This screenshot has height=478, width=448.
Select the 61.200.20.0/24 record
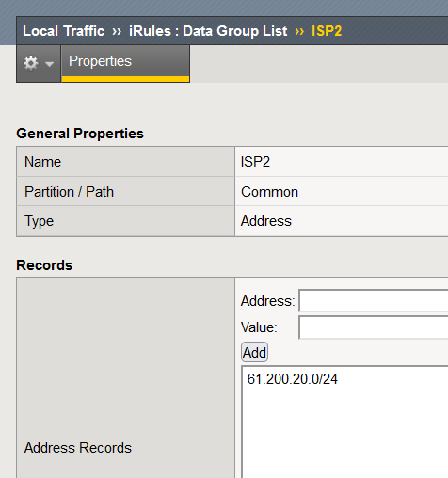tap(293, 379)
